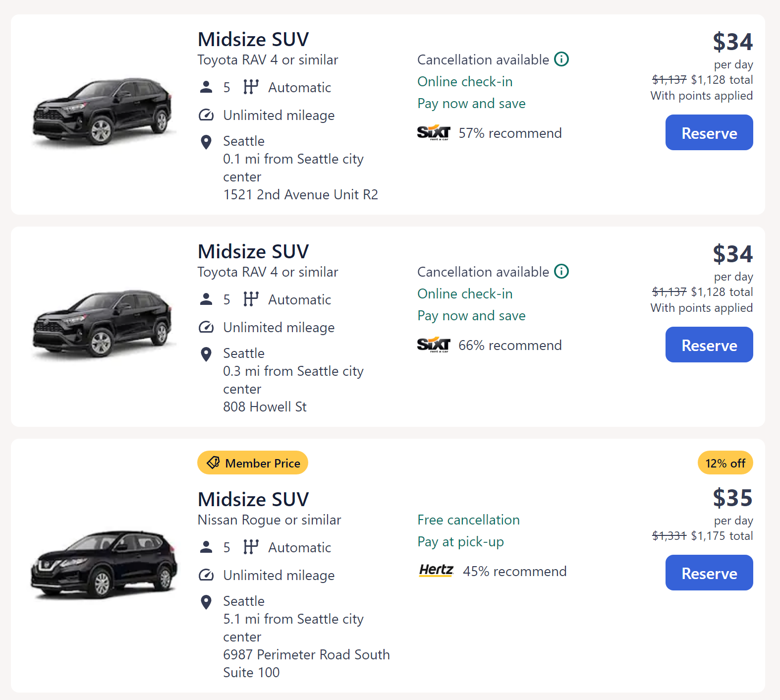Click the Sixt logo in the 66% recommend listing
Screen dimensions: 780x700
[x=434, y=345]
